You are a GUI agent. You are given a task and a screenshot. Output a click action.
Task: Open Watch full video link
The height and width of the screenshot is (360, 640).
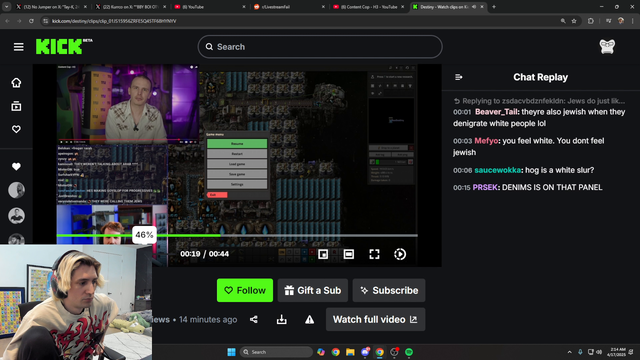(376, 319)
